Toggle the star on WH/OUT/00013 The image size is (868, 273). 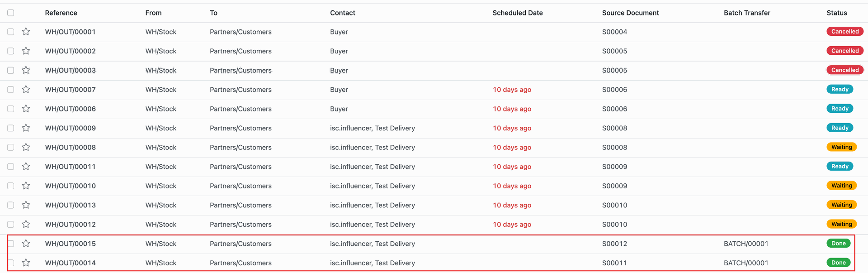pos(26,205)
